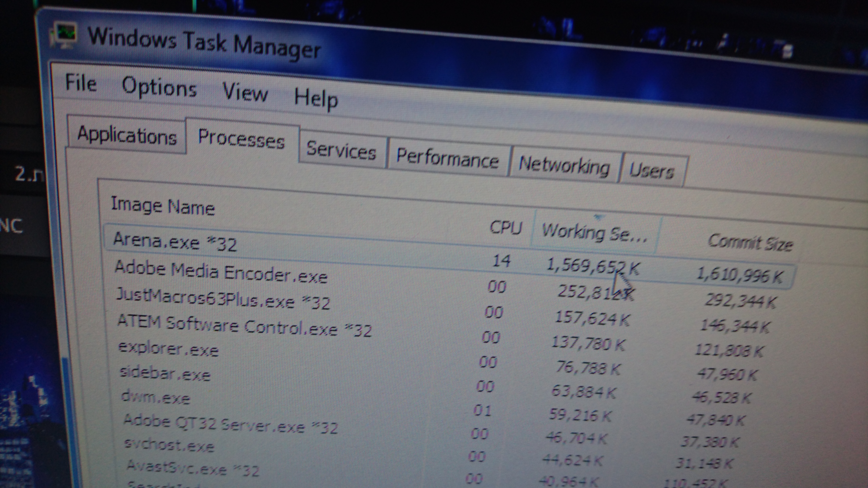Open the View menu

click(245, 93)
